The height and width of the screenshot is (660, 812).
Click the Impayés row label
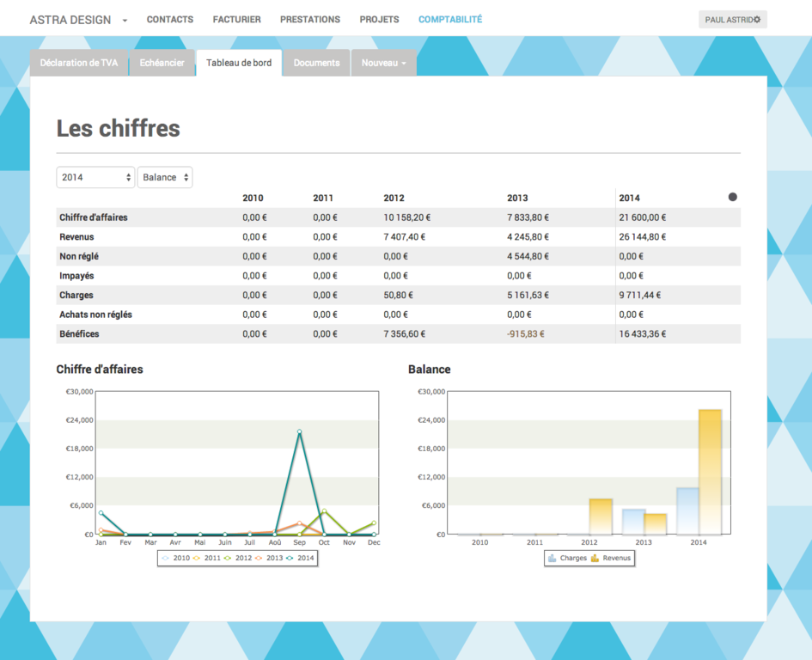click(76, 276)
